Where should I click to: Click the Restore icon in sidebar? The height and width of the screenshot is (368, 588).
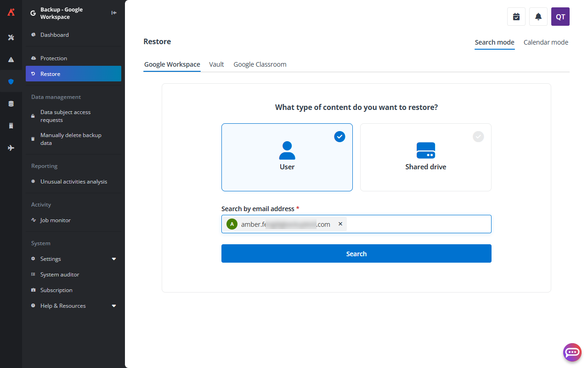tap(33, 74)
